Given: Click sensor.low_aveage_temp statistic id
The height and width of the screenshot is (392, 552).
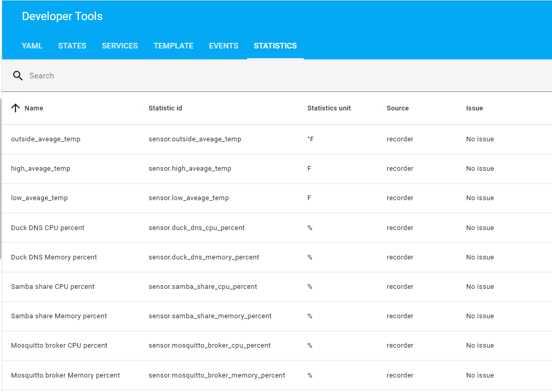Looking at the screenshot, I should pyautogui.click(x=188, y=198).
